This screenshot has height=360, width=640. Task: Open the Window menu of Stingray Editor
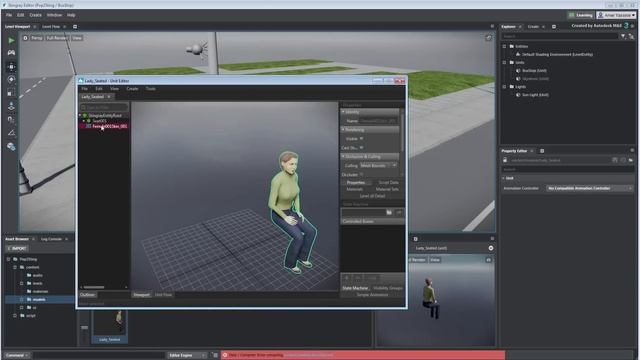coord(54,15)
